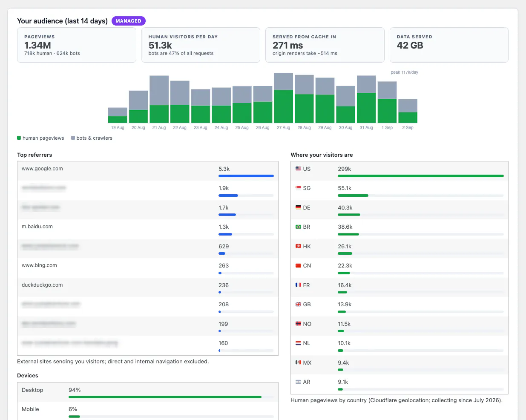Click the DE flag icon
This screenshot has width=526, height=420.
click(x=298, y=207)
